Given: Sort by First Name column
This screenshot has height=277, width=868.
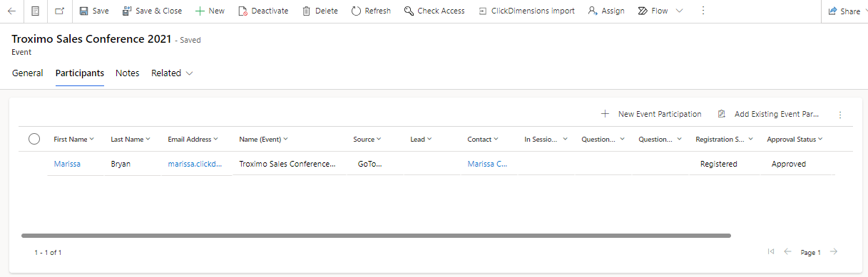Looking at the screenshot, I should [74, 140].
